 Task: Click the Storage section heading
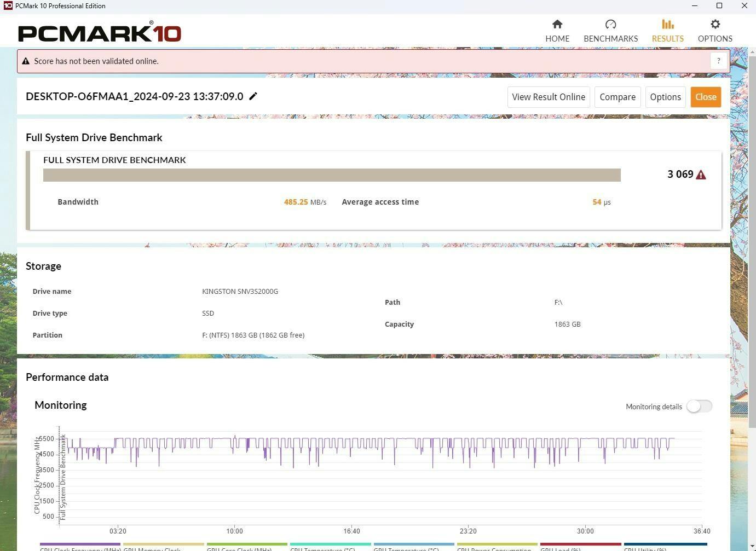tap(43, 266)
